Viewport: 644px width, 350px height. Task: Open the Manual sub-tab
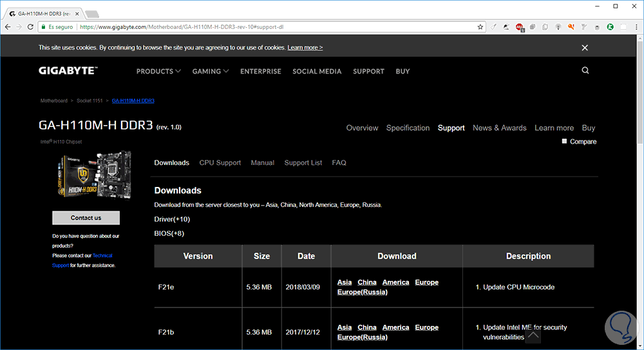263,162
